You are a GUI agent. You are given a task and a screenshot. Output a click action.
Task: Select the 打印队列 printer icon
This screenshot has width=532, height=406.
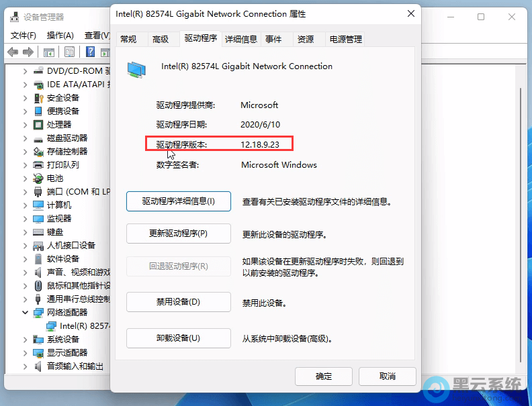tap(39, 165)
